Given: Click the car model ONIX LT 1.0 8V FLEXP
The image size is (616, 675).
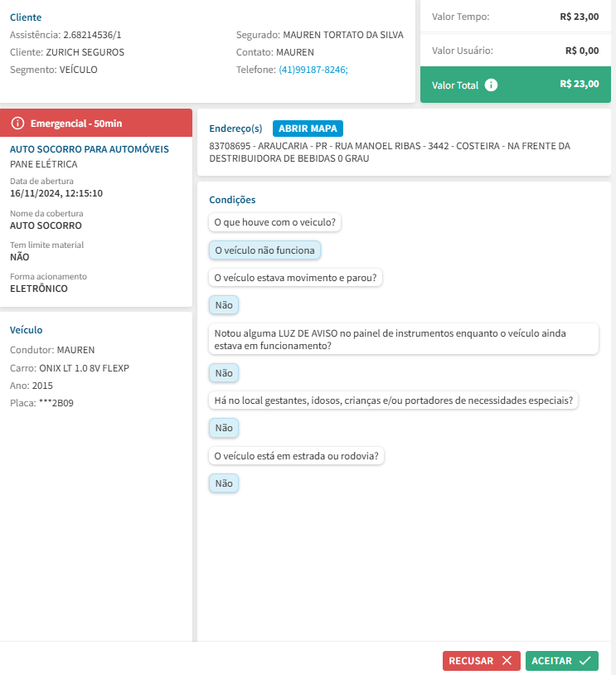Looking at the screenshot, I should pos(84,368).
